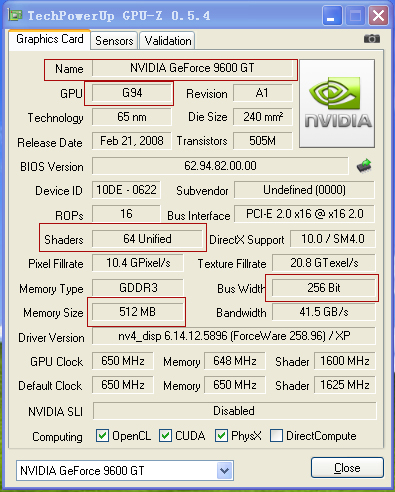Toggle the OpenCL checkbox
This screenshot has height=492, width=395.
point(102,436)
